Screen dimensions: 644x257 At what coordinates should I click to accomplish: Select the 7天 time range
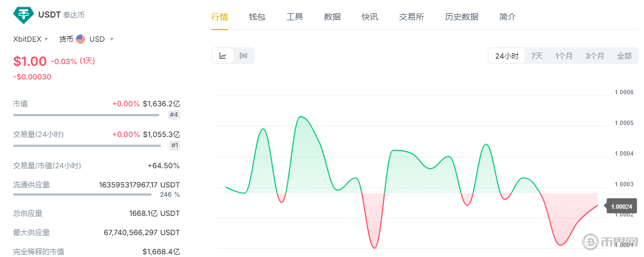(x=537, y=56)
